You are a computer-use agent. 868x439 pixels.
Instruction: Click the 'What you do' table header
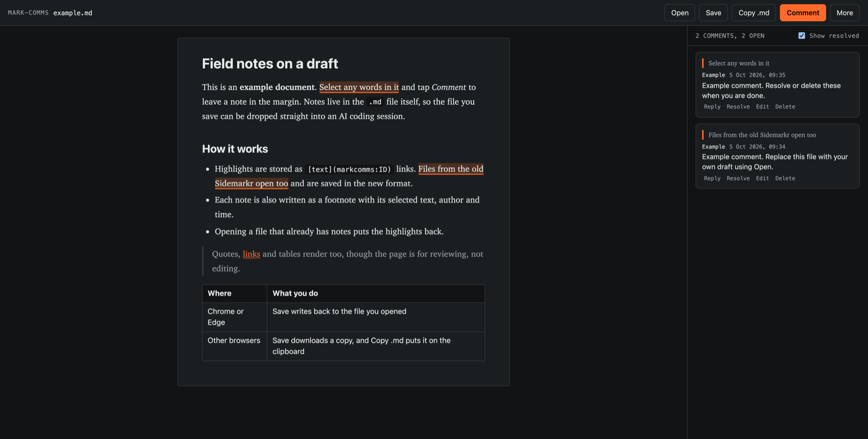coord(376,293)
